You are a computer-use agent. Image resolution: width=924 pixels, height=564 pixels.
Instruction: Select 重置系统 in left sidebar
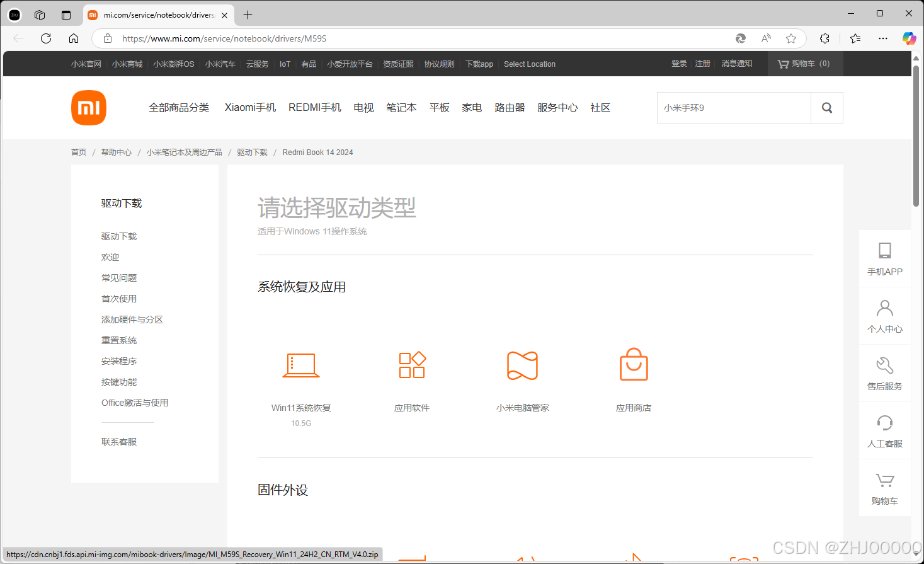tap(119, 340)
